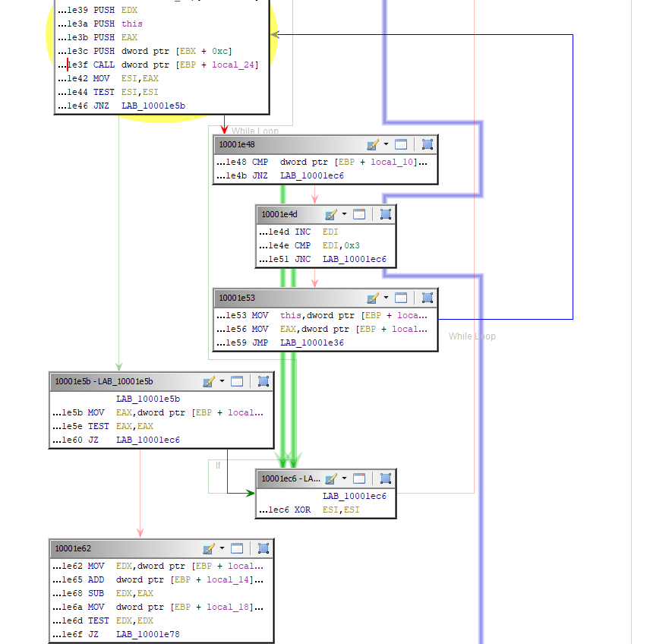Click the background color paintbrush in block 10001e48
Image resolution: width=669 pixels, height=644 pixels.
coord(371,144)
